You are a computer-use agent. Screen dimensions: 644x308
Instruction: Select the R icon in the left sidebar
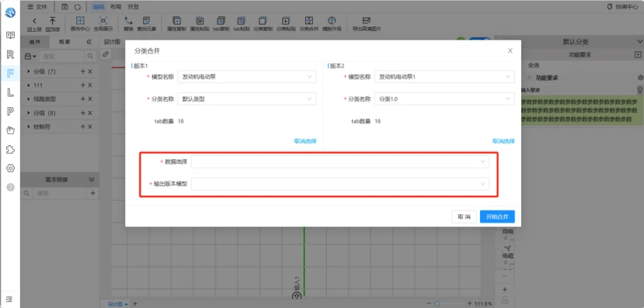[11, 54]
